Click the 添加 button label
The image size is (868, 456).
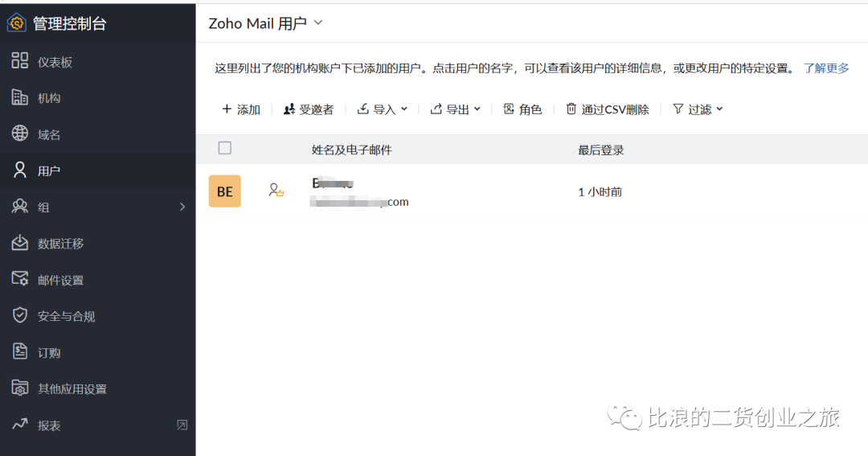(248, 109)
